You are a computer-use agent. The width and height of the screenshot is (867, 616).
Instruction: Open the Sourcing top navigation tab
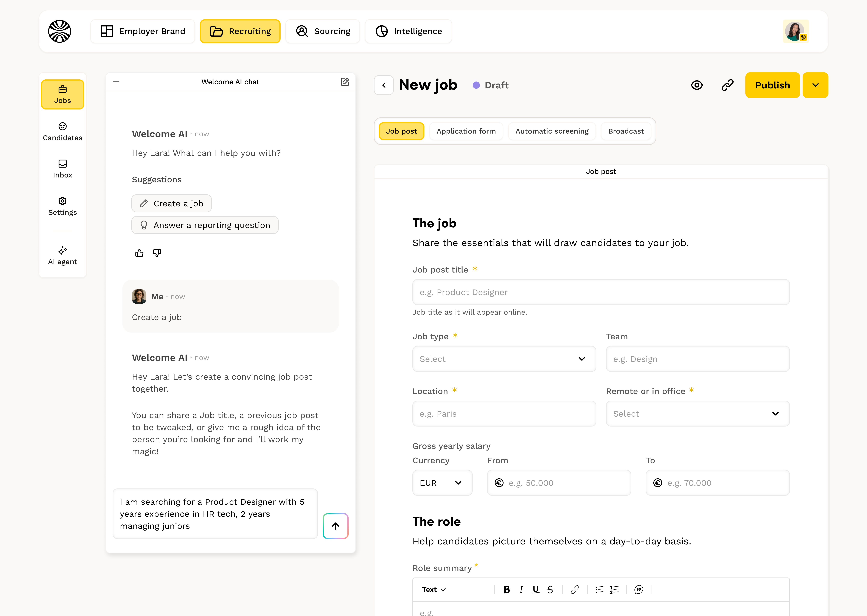323,31
